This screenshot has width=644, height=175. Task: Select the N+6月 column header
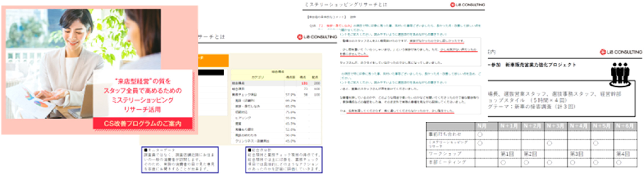pyautogui.click(x=625, y=126)
